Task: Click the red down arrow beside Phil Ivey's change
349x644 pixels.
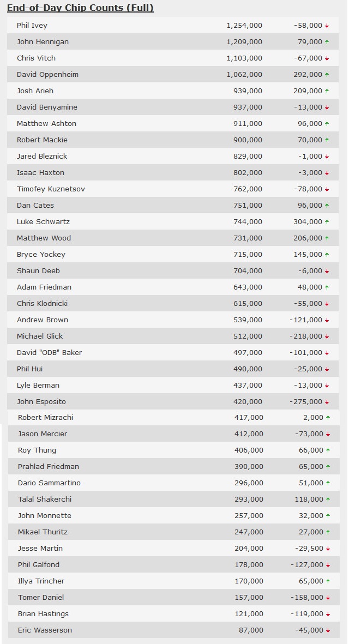Action: [327, 26]
